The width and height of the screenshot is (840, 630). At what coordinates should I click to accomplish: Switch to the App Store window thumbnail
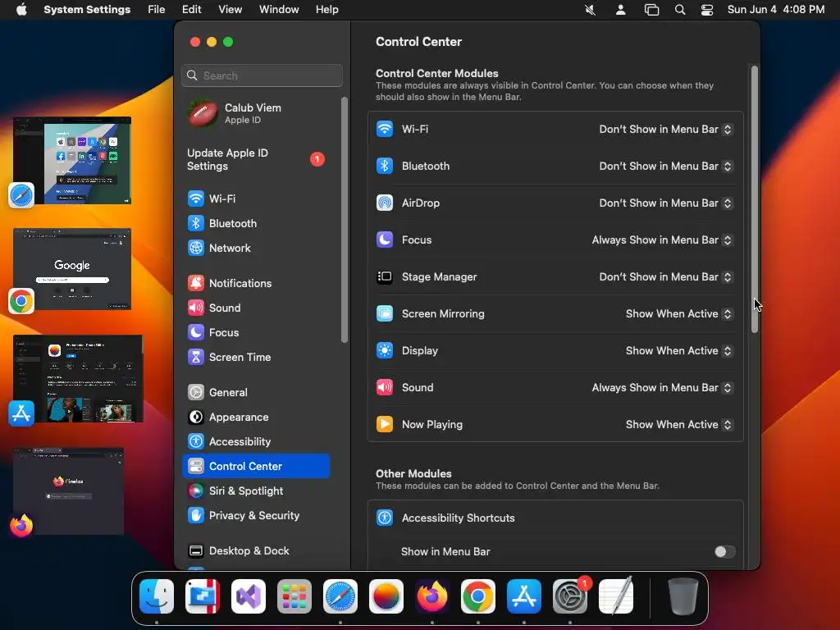coord(78,379)
